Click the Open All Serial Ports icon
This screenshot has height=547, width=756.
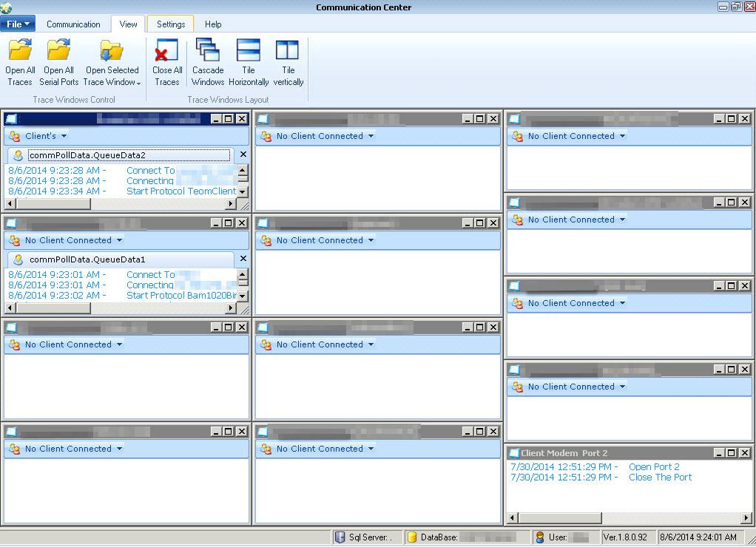[58, 50]
